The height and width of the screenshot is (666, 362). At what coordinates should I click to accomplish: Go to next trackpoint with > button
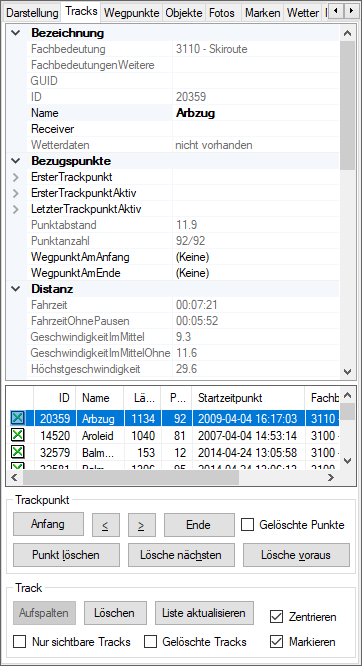pyautogui.click(x=141, y=525)
